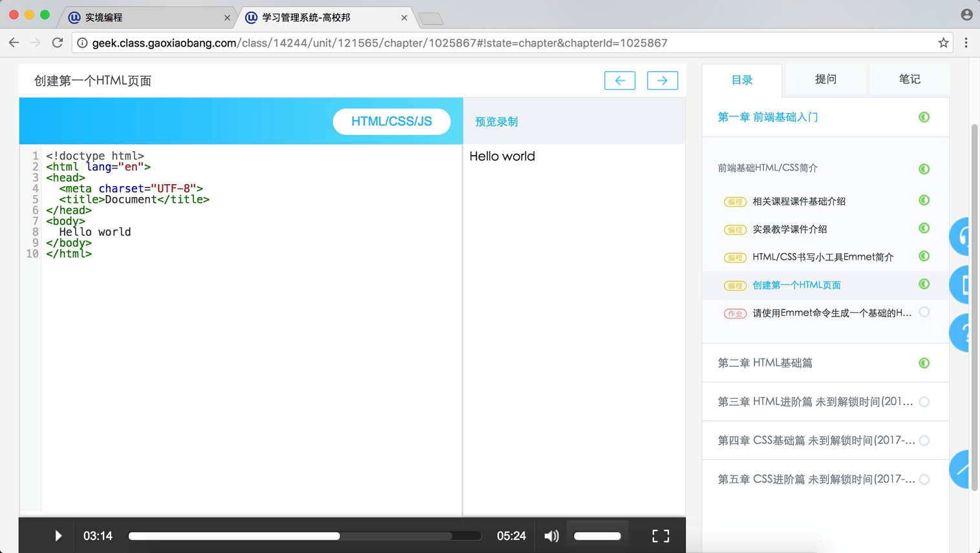Open lesson HTML/CSS书写小工具Emmet简介
980x553 pixels.
pos(823,257)
